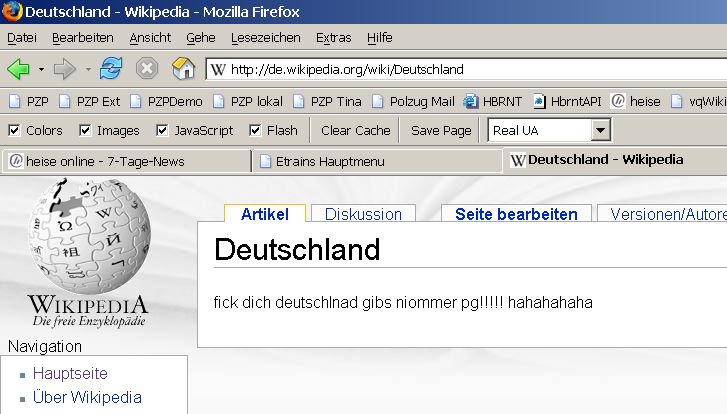The image size is (727, 414).
Task: Open the Hauptseite navigation link
Action: click(x=70, y=373)
